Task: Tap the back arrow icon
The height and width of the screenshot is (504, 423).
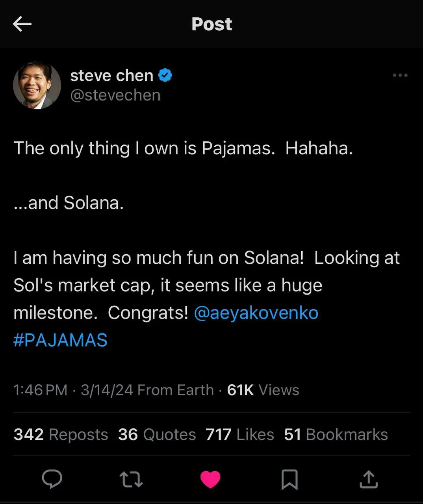Action: point(22,24)
